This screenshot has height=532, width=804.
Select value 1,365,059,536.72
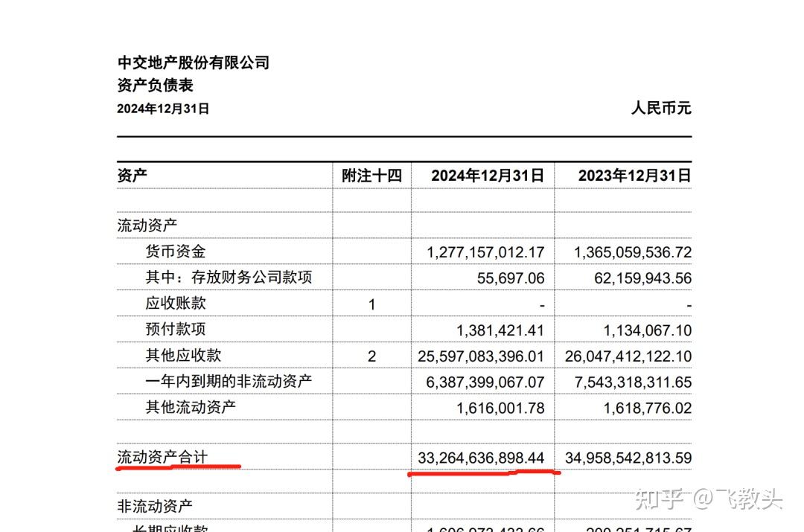tap(633, 253)
